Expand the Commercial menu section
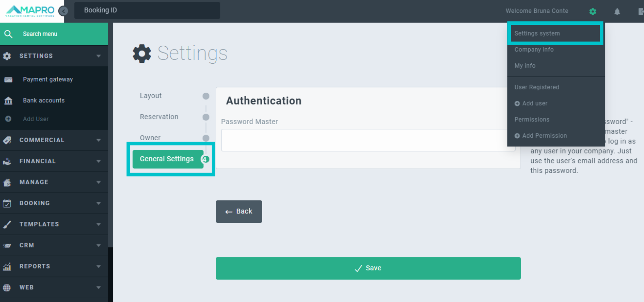This screenshot has height=302, width=644. [x=54, y=140]
